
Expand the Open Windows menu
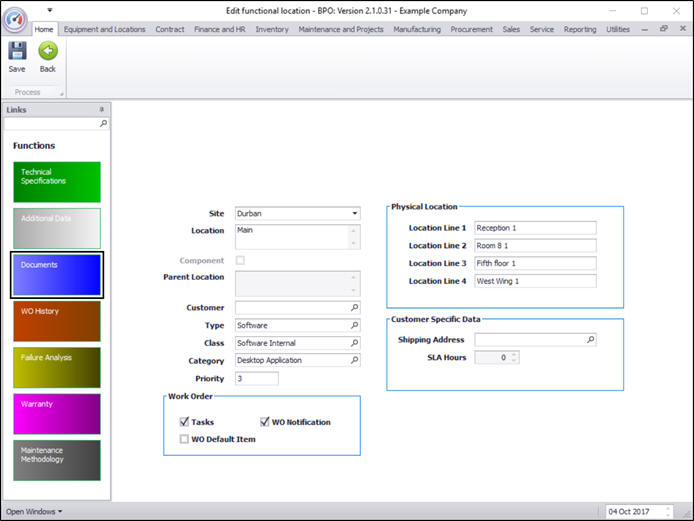click(34, 511)
